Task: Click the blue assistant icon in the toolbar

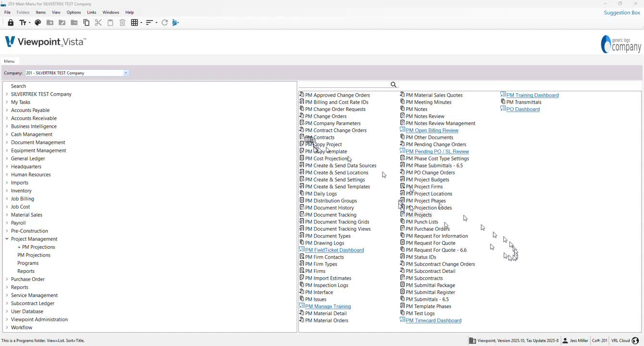Action: tap(175, 23)
